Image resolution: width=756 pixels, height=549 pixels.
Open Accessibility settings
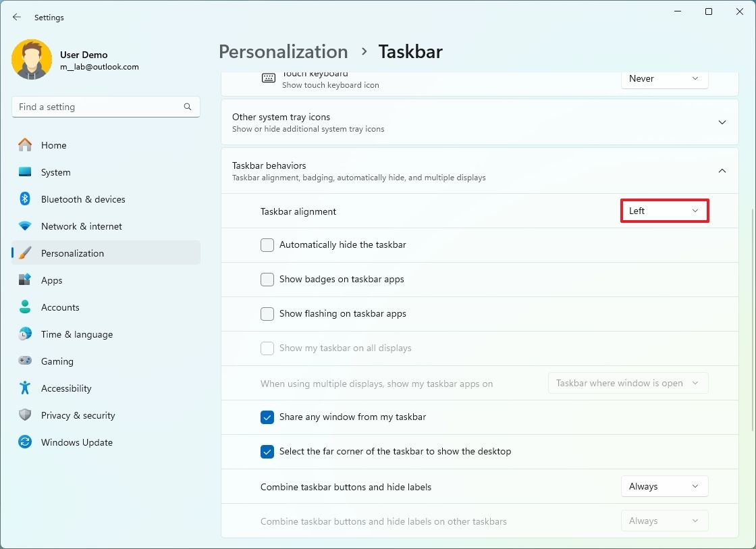[65, 388]
